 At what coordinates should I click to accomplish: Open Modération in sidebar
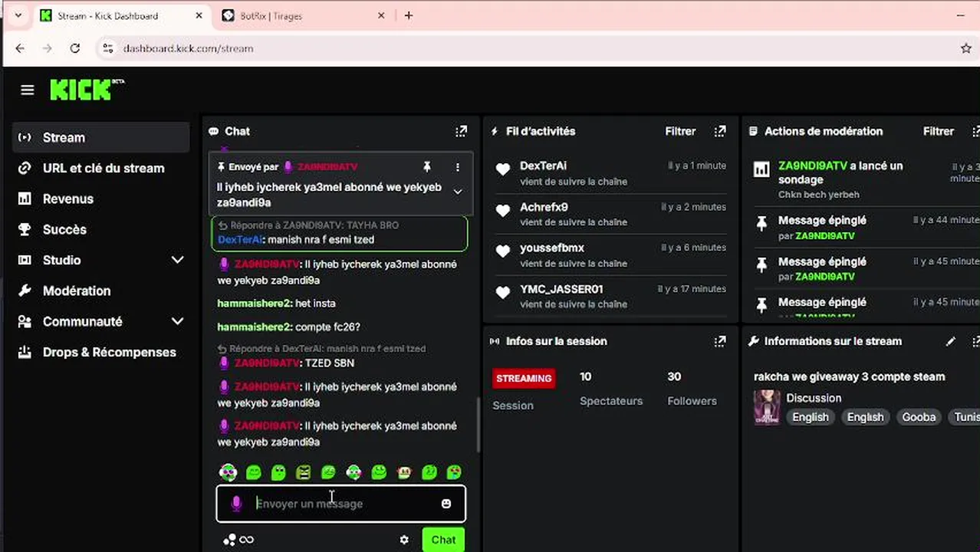click(x=100, y=291)
